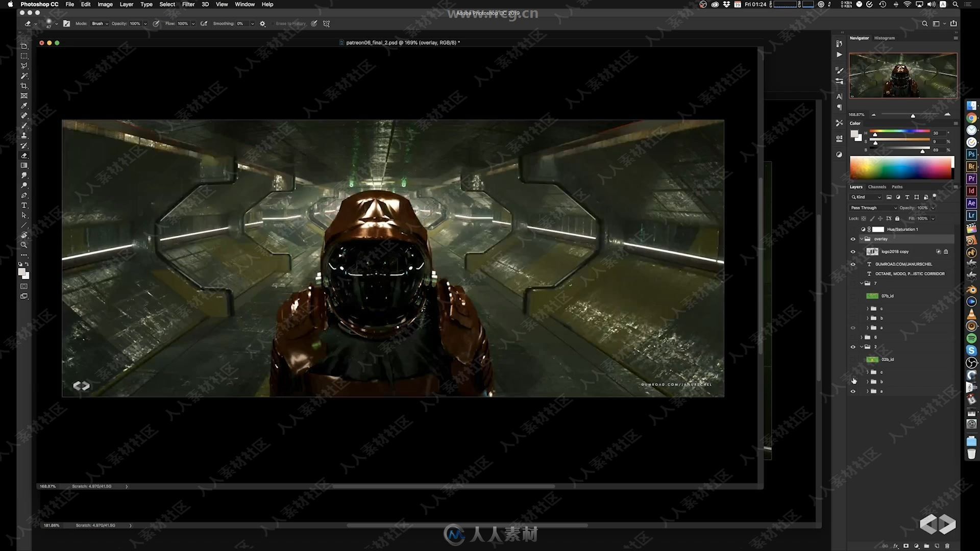The height and width of the screenshot is (551, 980).
Task: Select the Rotate View tool
Action: click(24, 235)
